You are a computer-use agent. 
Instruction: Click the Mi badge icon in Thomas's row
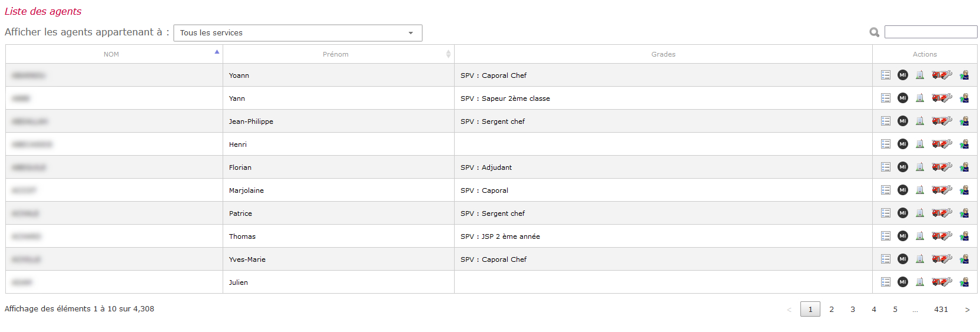(903, 236)
